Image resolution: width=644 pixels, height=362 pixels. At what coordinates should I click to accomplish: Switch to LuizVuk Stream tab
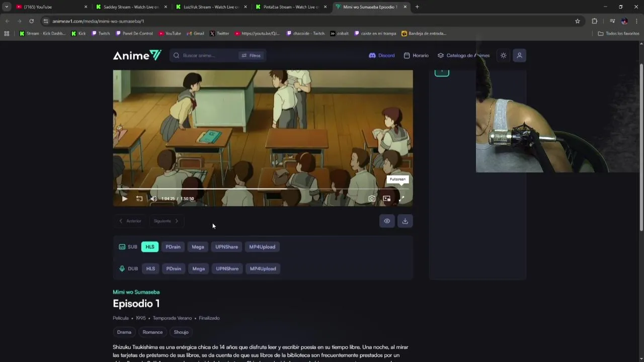pyautogui.click(x=211, y=7)
